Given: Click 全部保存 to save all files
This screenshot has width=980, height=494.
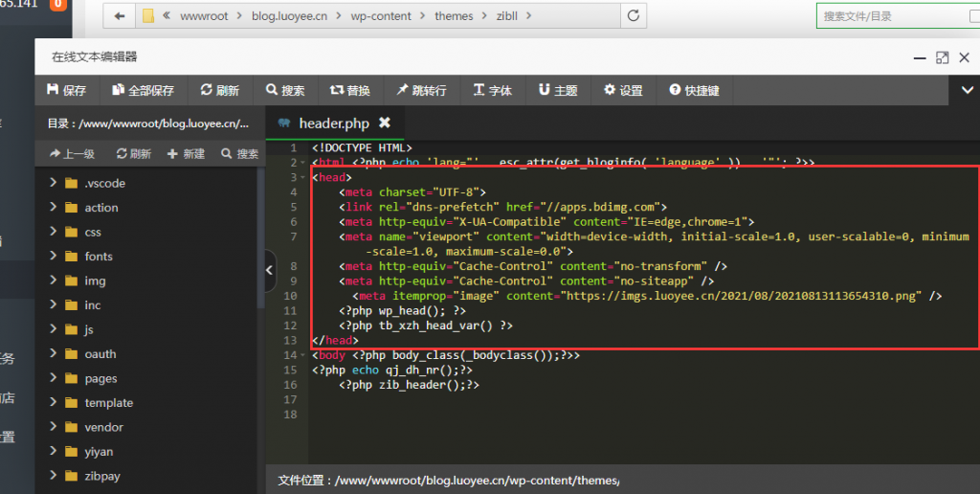Looking at the screenshot, I should pos(143,90).
